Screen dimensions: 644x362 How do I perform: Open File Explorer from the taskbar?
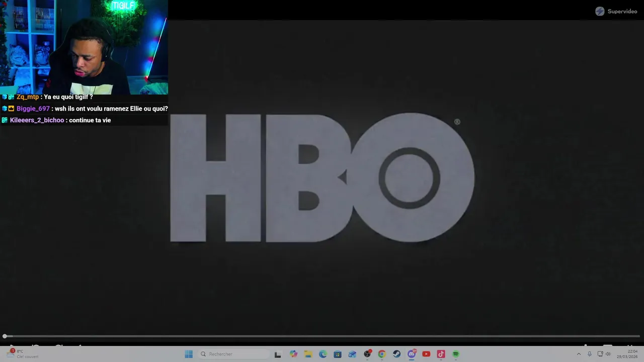click(x=308, y=354)
